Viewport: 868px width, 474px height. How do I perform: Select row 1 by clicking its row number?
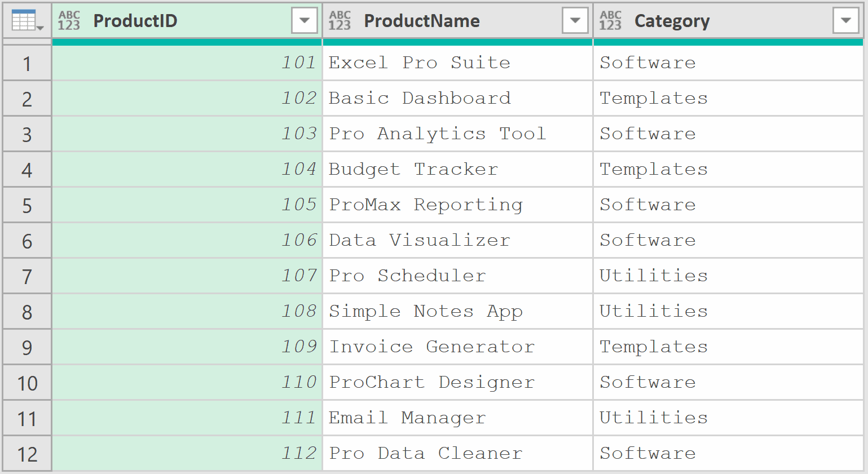tap(25, 63)
